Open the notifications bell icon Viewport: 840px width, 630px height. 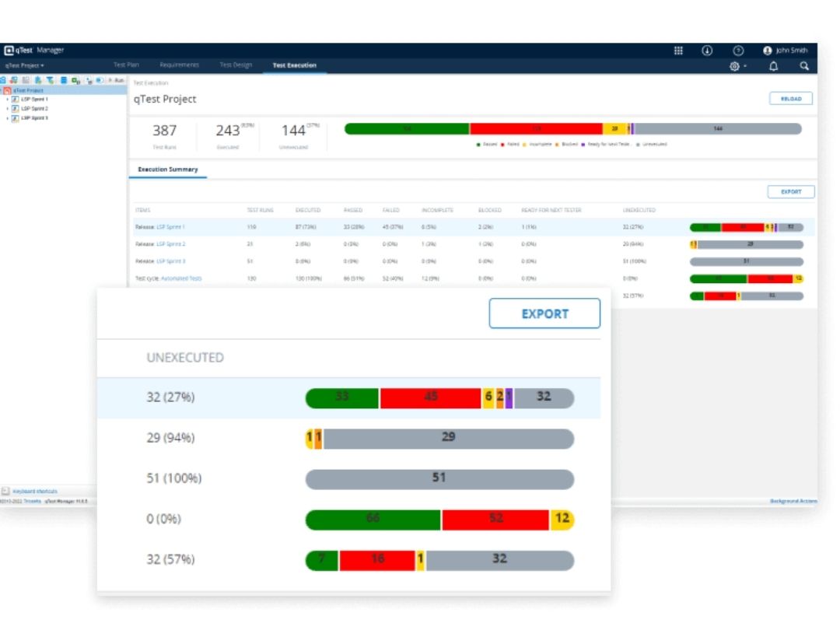774,66
